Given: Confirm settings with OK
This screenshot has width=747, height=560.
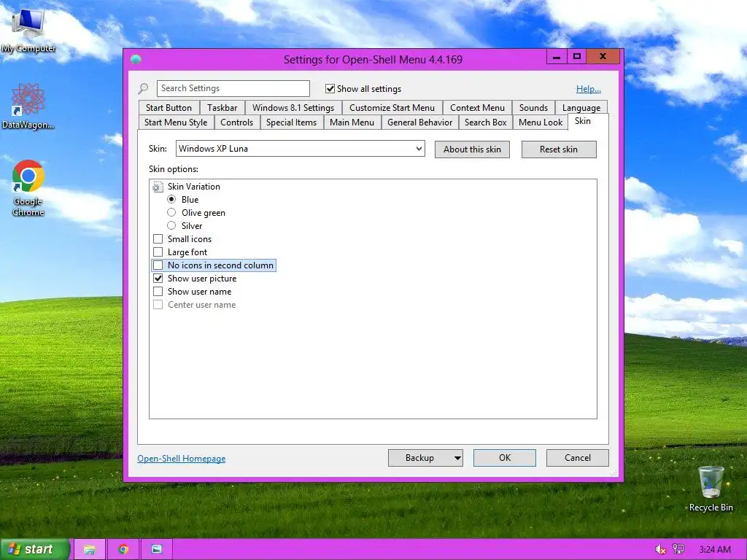Looking at the screenshot, I should (505, 458).
